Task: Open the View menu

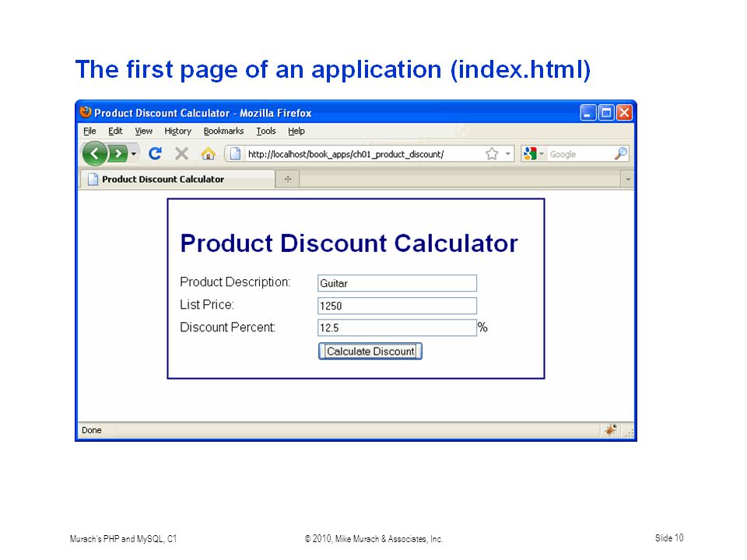Action: click(x=143, y=131)
